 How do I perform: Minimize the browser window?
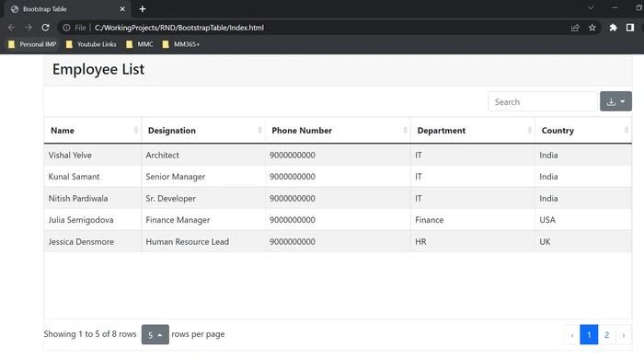pos(615,7)
